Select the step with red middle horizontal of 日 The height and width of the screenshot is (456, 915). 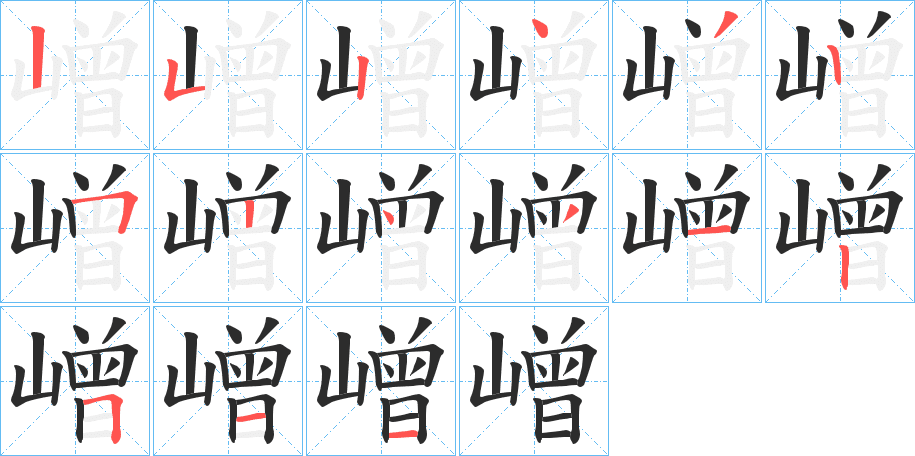click(228, 381)
